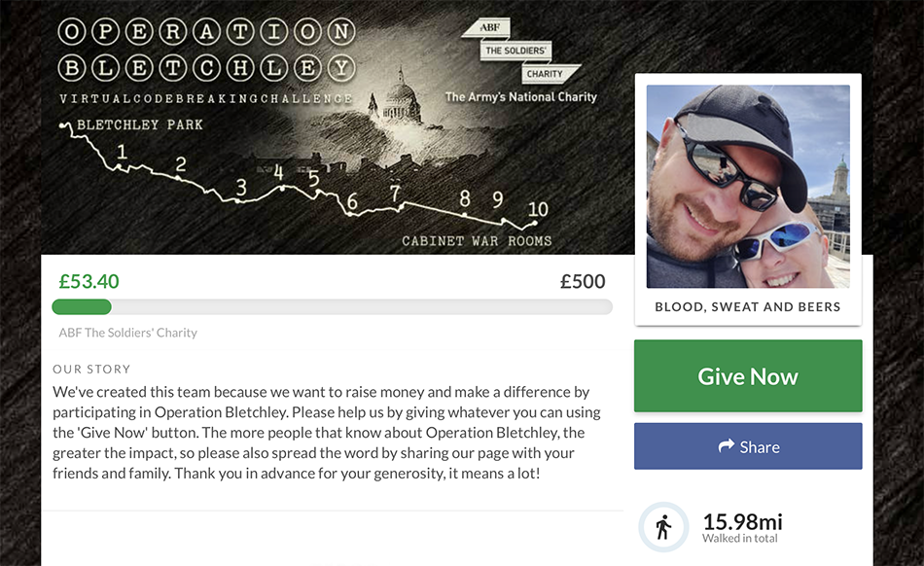
Task: Click the £53.40 amount raised
Action: pyautogui.click(x=89, y=281)
